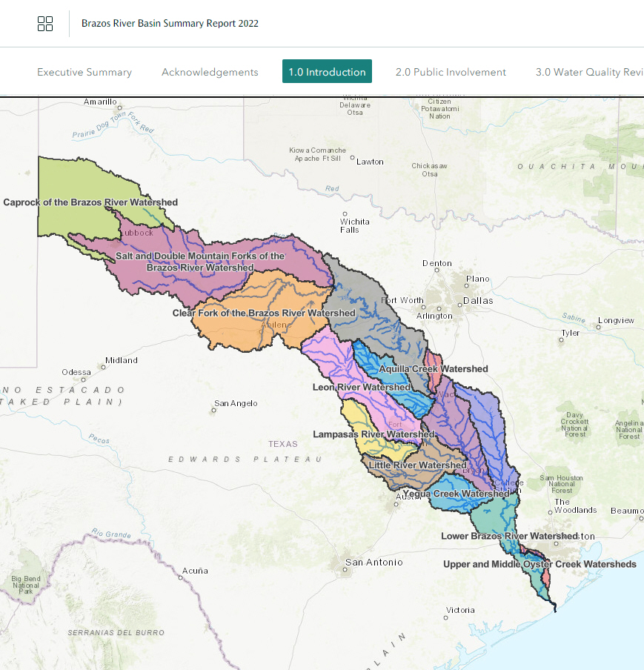Click the Salt and Double Mountain Forks watershed
Viewport: 644px width, 670px height.
(200, 262)
